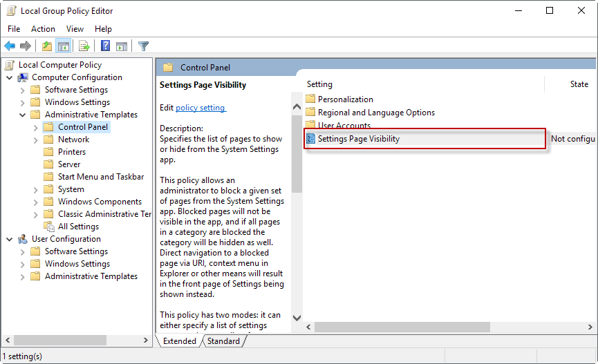Click the State column header

pyautogui.click(x=579, y=84)
